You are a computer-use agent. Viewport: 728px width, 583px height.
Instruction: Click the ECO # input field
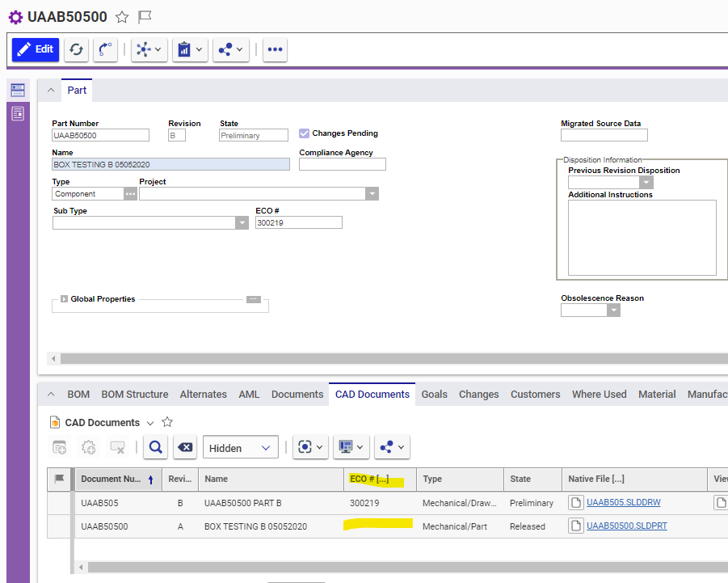click(x=298, y=223)
